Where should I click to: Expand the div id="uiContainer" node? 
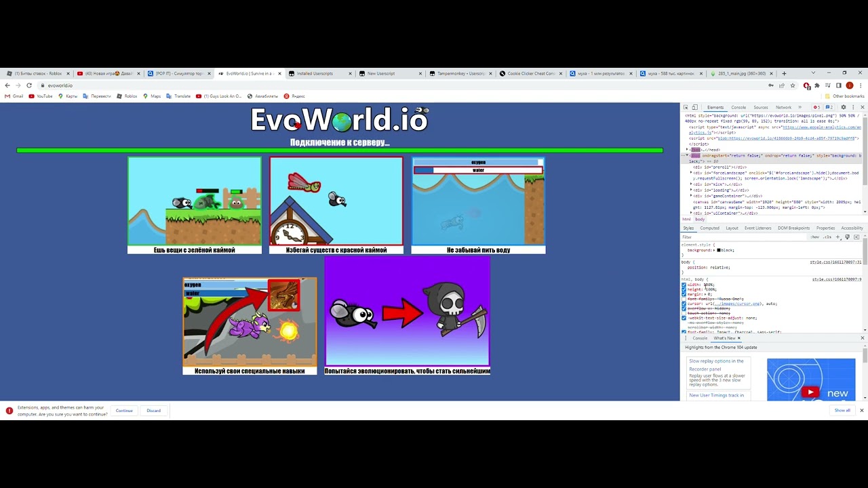point(691,213)
